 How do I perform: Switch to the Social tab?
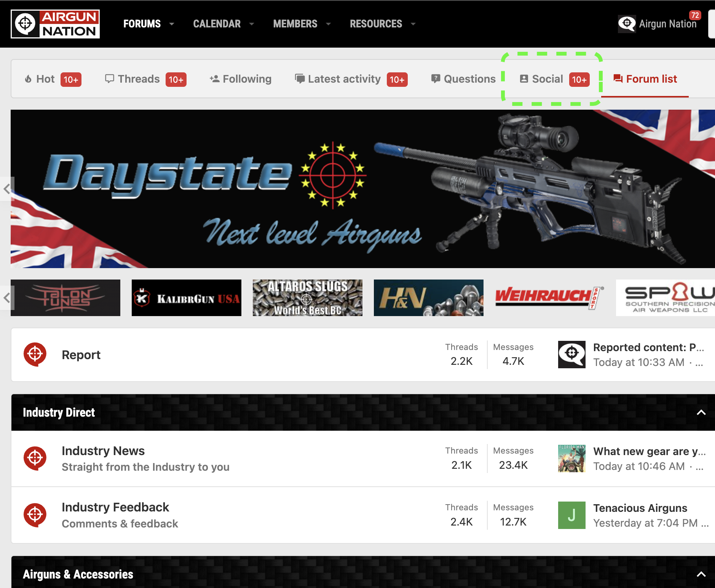(554, 79)
